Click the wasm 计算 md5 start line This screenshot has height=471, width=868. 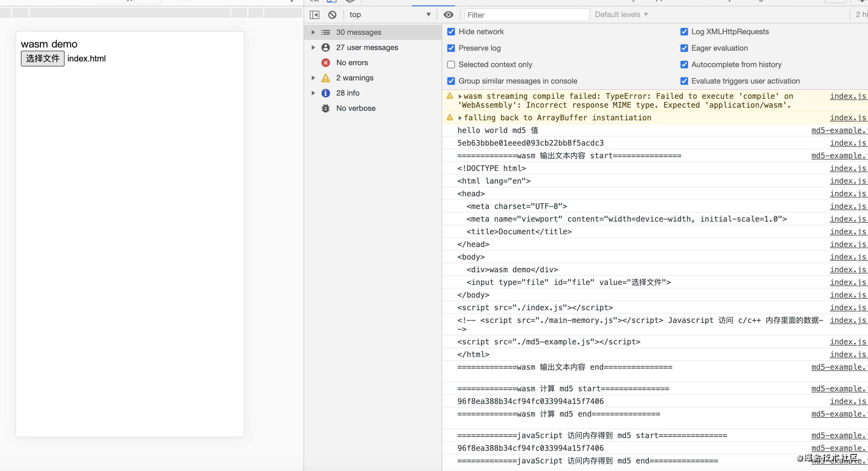click(563, 389)
